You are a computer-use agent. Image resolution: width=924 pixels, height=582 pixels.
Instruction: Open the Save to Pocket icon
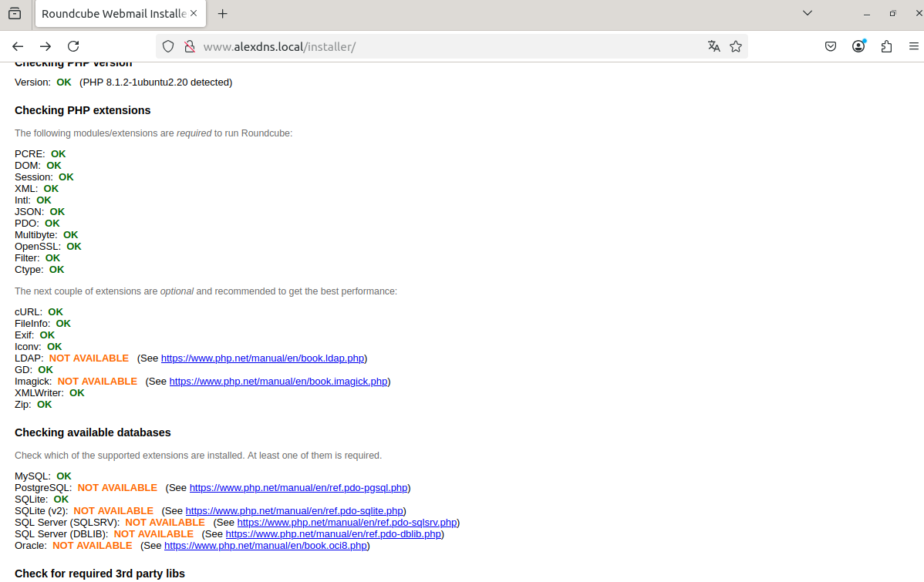pos(831,46)
